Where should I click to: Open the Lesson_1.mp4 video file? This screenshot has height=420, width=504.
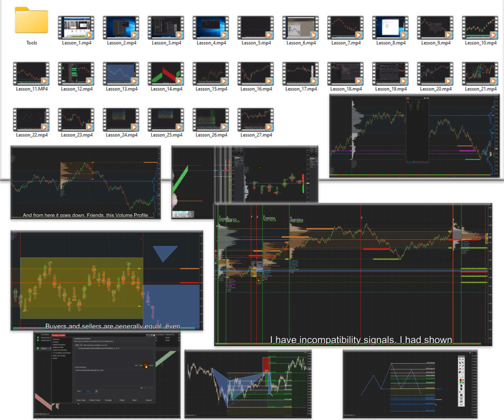76,28
